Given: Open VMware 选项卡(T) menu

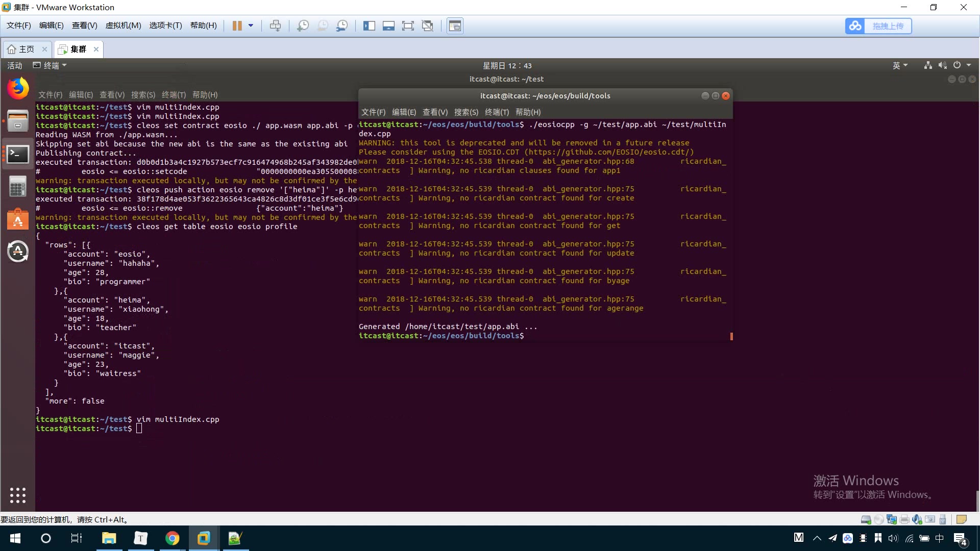Looking at the screenshot, I should click(165, 26).
